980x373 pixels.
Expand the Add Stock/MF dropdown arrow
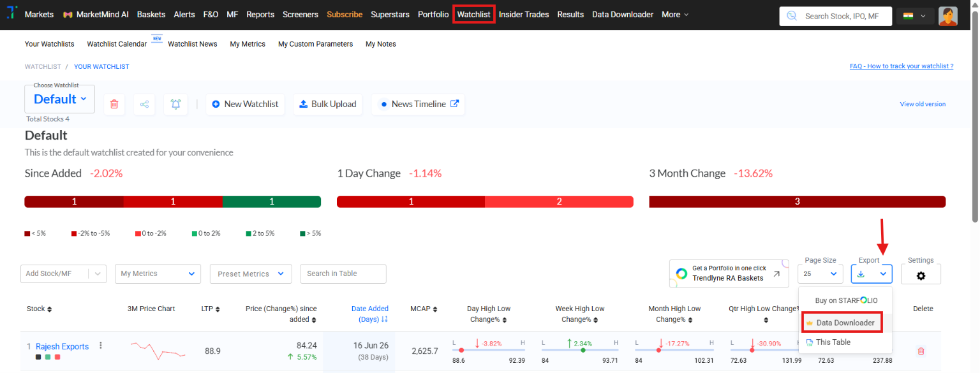click(x=98, y=274)
